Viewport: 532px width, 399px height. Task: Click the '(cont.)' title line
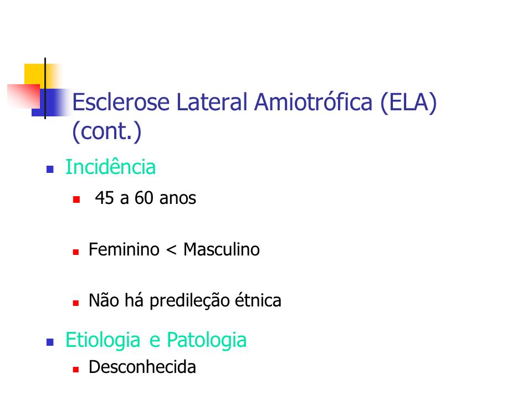106,131
